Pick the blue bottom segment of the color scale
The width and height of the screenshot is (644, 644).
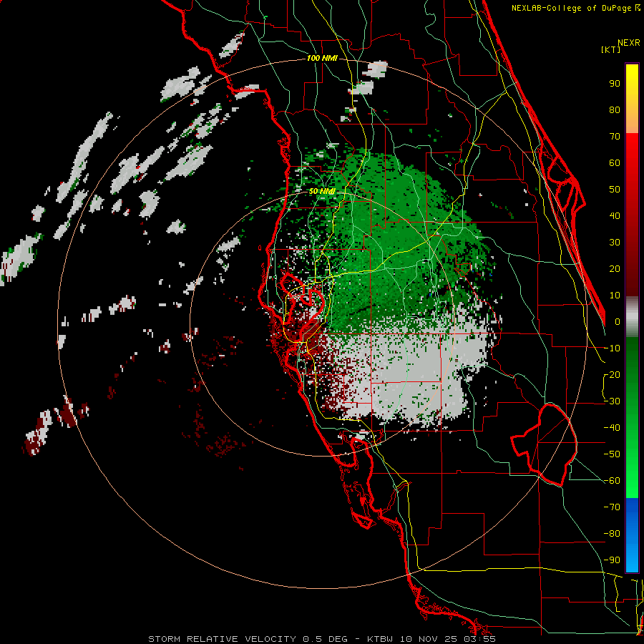632,535
